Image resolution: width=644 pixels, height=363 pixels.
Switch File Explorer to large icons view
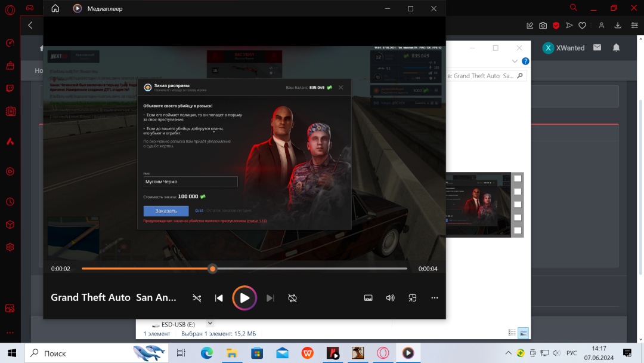pos(524,333)
